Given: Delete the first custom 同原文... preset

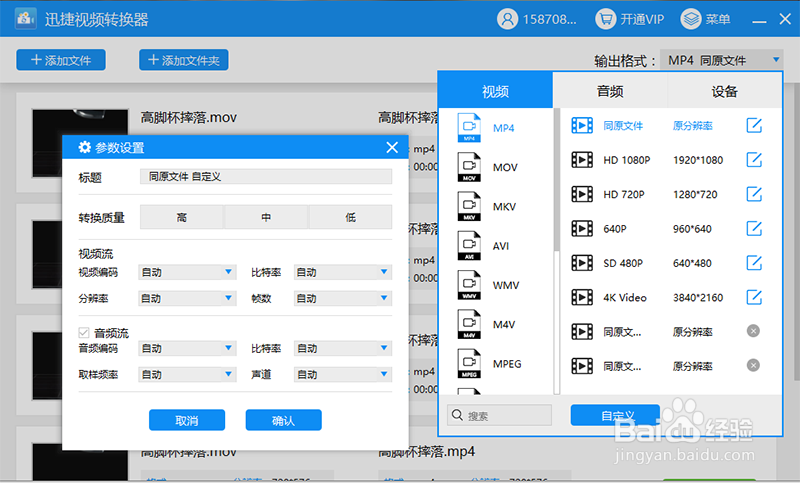Looking at the screenshot, I should [753, 331].
